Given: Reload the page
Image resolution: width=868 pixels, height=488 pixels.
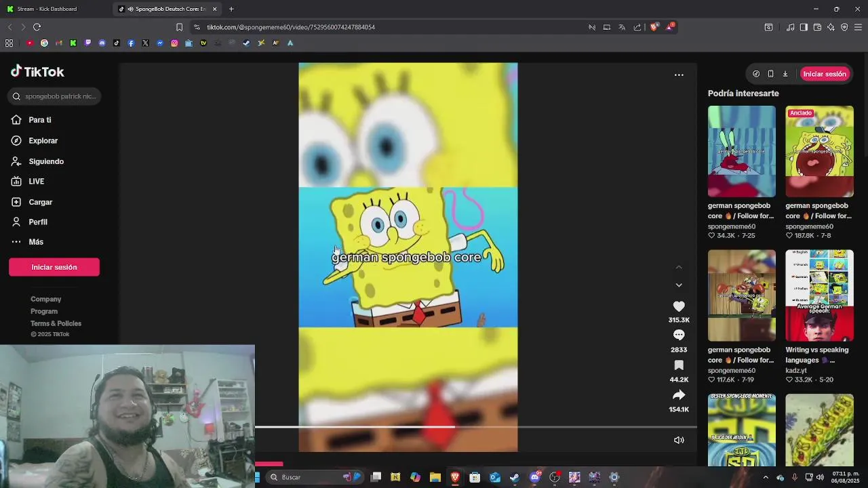Looking at the screenshot, I should click(37, 27).
